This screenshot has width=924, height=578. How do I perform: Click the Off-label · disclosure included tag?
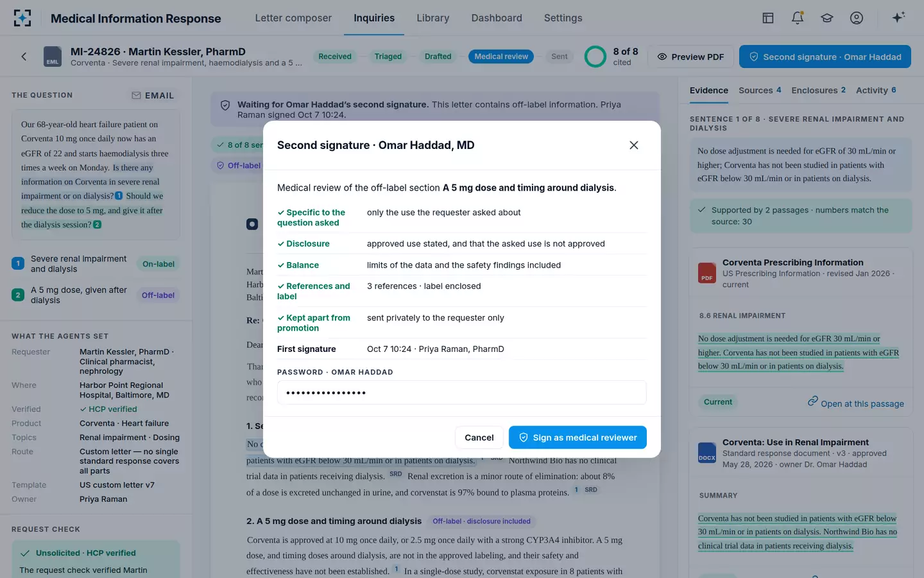[x=481, y=521]
